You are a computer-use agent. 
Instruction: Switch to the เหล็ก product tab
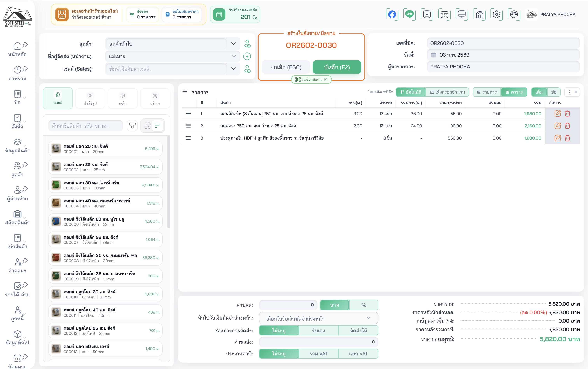point(122,98)
